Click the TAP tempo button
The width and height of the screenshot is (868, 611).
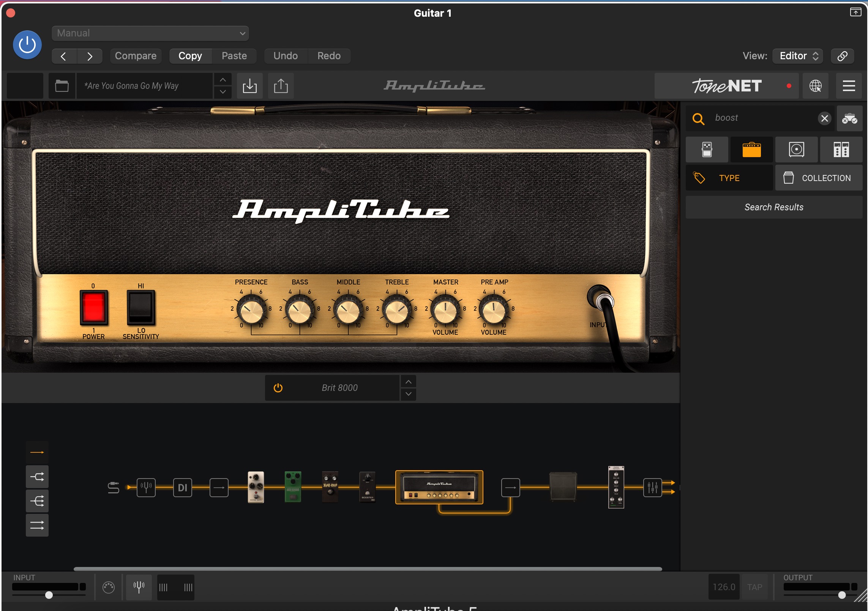(754, 587)
